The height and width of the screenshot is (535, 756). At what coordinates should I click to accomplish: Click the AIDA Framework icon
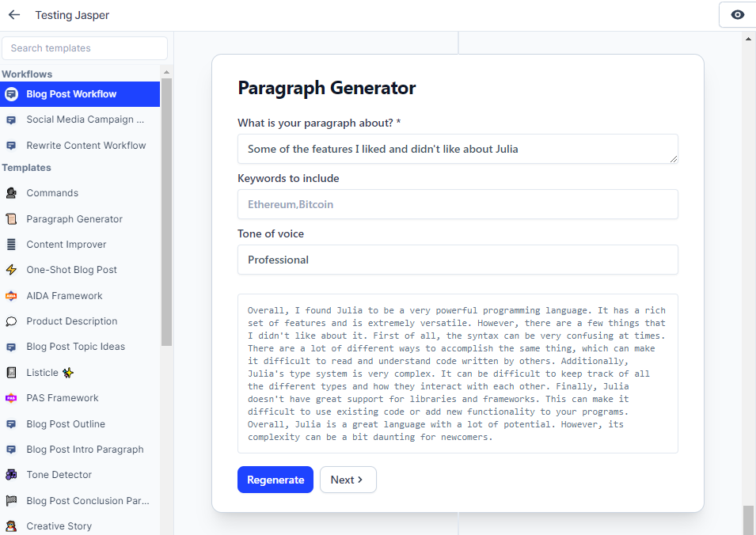click(11, 296)
